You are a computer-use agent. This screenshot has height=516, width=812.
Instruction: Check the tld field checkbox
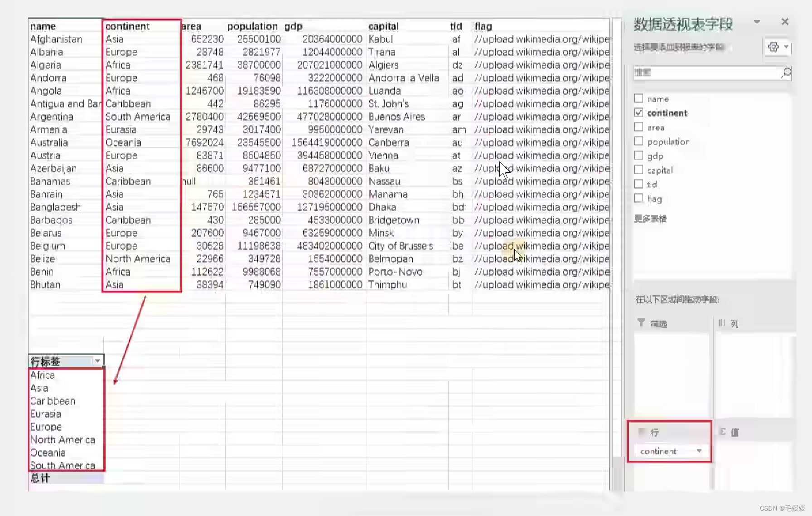(x=638, y=184)
